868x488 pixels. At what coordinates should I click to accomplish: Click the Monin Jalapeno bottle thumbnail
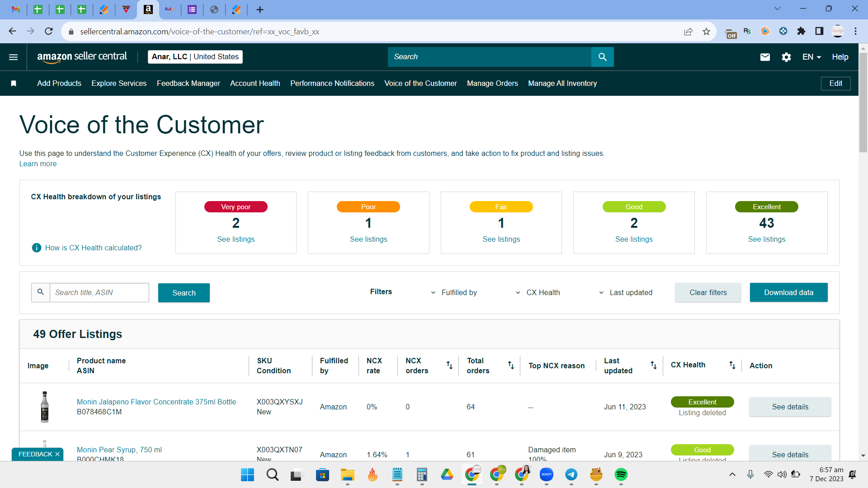pyautogui.click(x=44, y=407)
